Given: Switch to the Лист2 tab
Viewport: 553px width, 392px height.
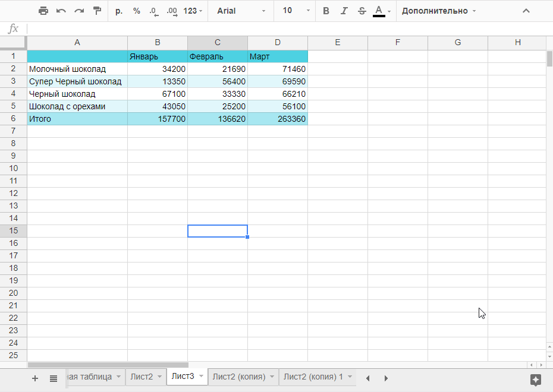Looking at the screenshot, I should coord(142,377).
